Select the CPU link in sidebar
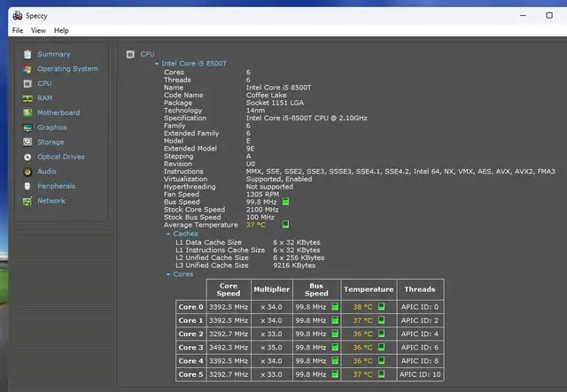The height and width of the screenshot is (392, 567). click(x=44, y=83)
